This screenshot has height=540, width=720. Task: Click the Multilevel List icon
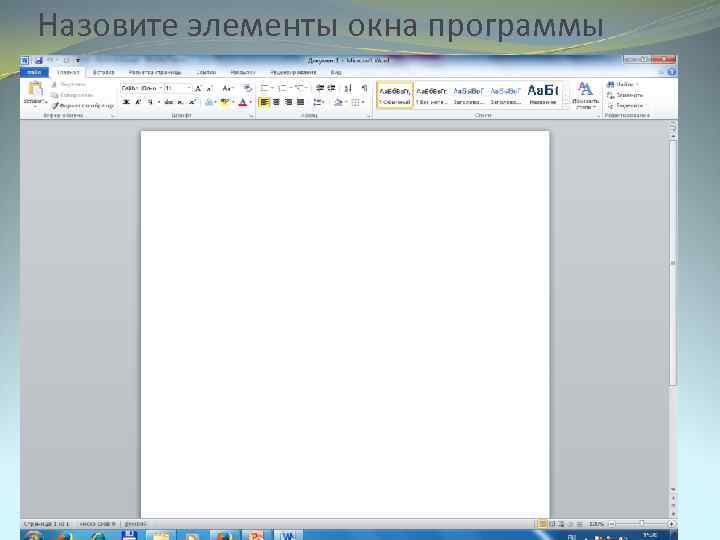(301, 88)
